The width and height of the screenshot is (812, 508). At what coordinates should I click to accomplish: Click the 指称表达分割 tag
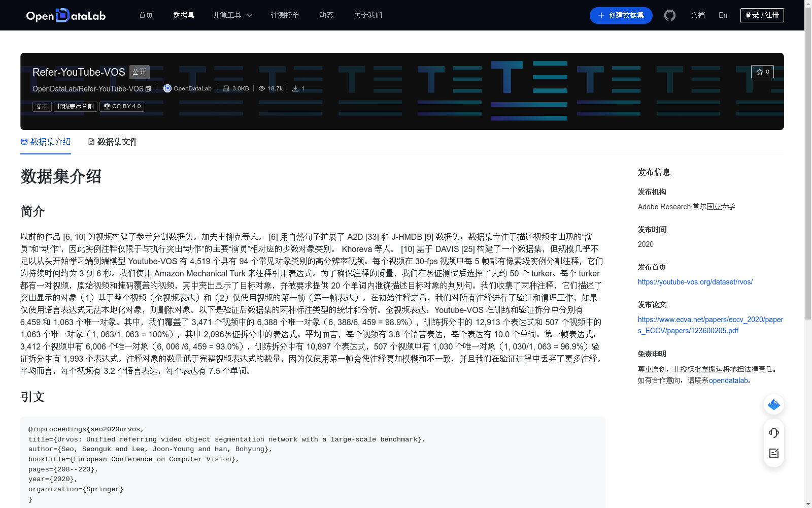[76, 107]
